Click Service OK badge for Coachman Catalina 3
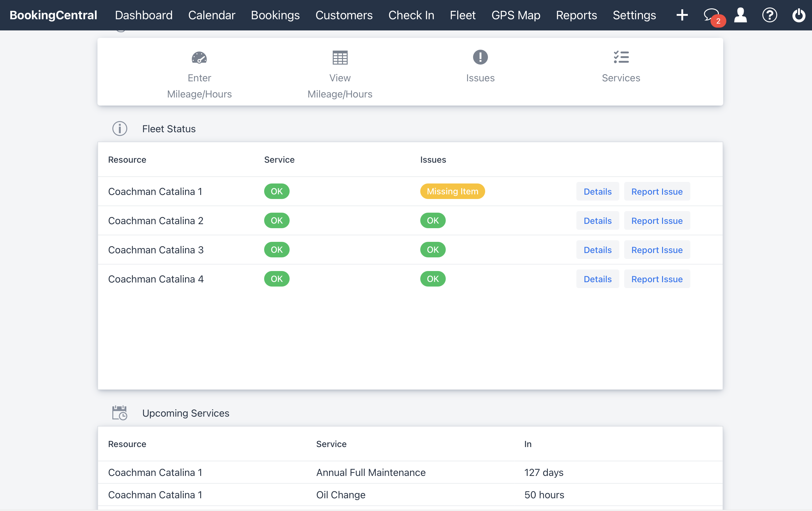 pos(277,250)
